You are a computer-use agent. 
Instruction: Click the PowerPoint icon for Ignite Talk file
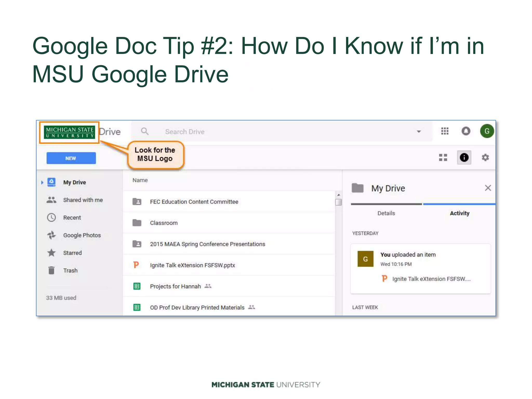[136, 265]
